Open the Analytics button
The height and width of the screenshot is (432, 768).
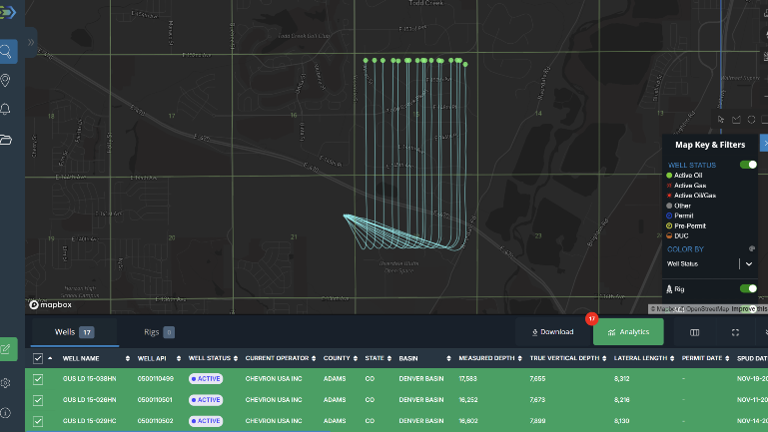(x=628, y=332)
